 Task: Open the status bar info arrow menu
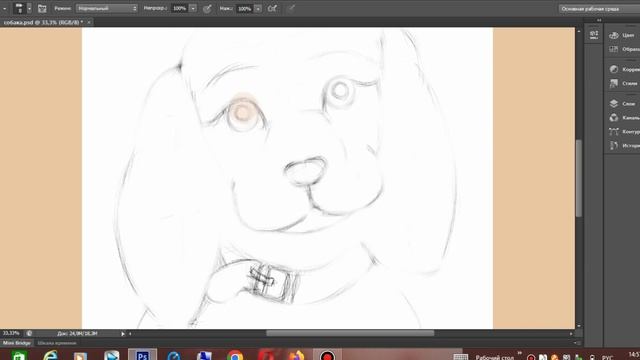[x=123, y=334]
